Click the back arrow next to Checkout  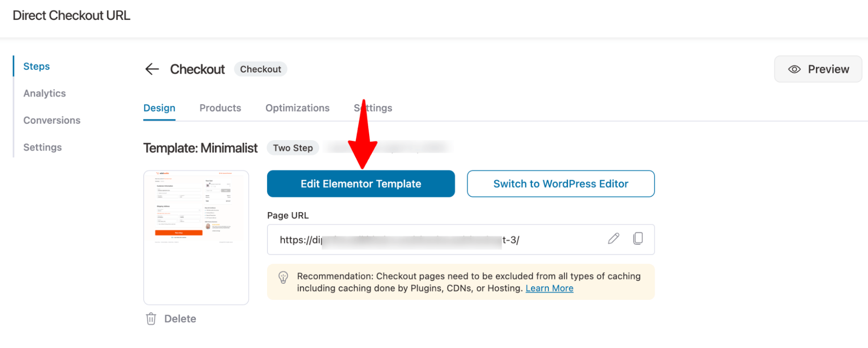[x=152, y=69]
